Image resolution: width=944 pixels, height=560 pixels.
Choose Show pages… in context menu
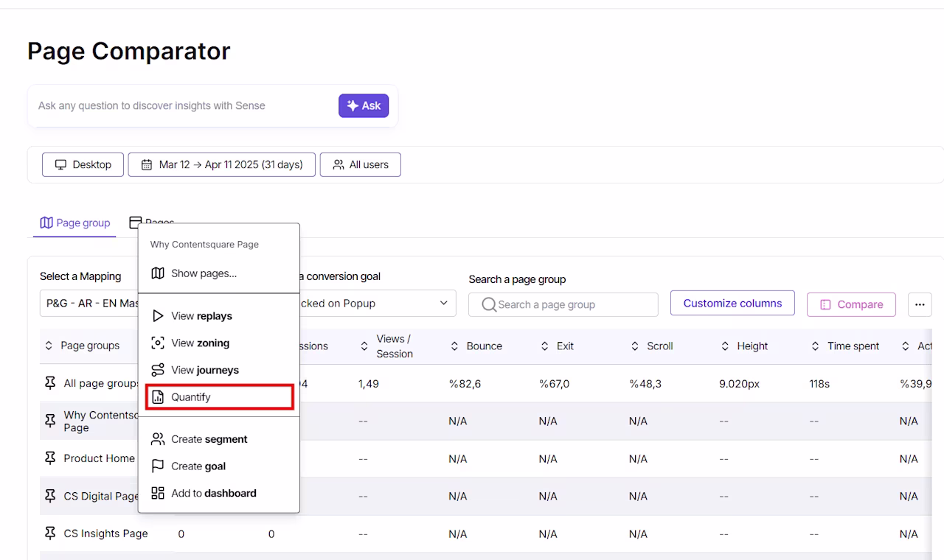pos(219,273)
